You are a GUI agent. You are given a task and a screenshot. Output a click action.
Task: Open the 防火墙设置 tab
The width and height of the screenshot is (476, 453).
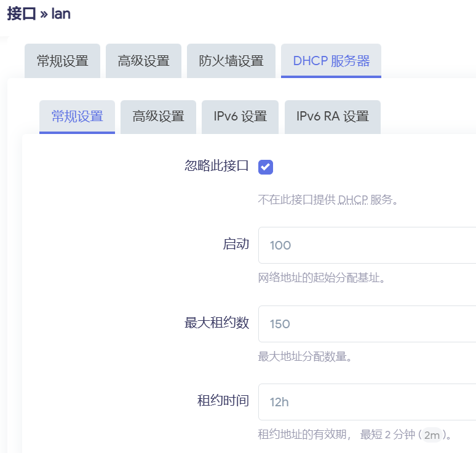(231, 61)
